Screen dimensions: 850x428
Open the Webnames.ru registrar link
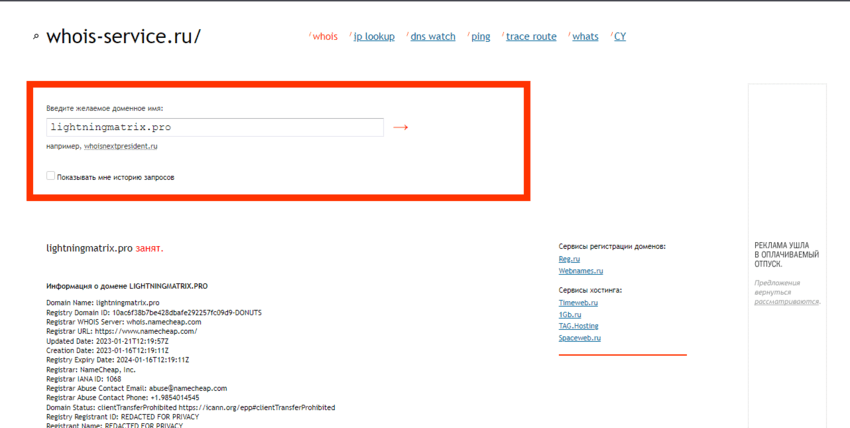580,271
